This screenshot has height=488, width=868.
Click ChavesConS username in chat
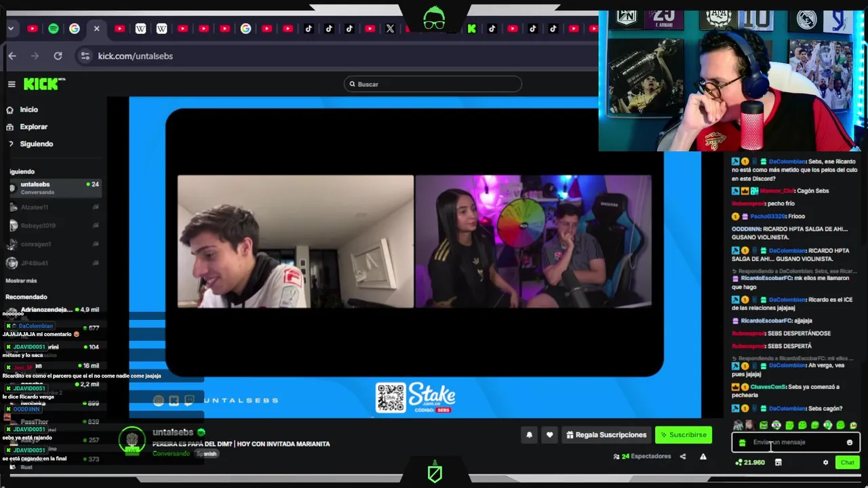point(768,387)
